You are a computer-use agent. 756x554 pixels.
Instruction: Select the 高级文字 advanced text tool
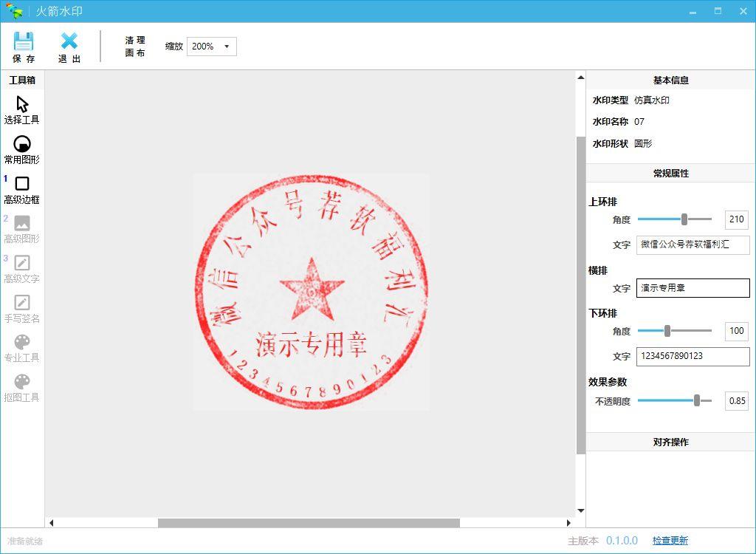[x=21, y=270]
